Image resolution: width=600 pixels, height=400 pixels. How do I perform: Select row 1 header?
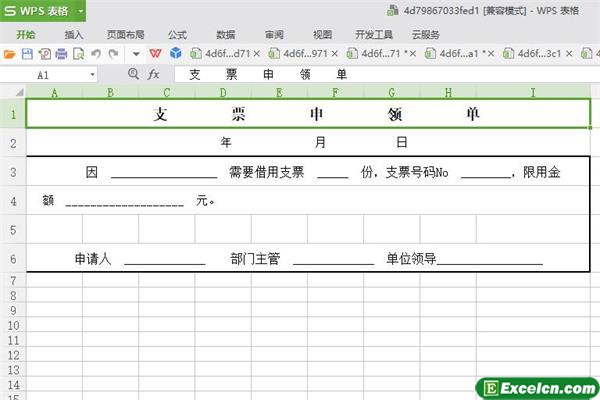13,114
